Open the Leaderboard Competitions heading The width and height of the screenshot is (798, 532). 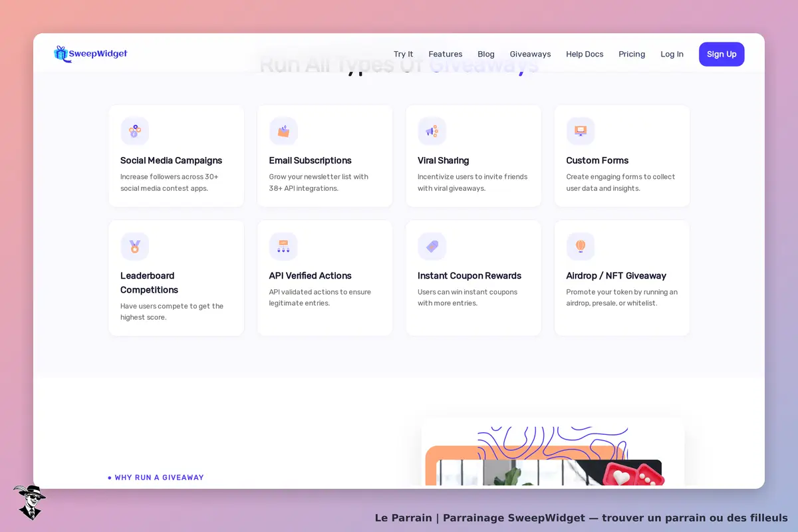point(149,283)
